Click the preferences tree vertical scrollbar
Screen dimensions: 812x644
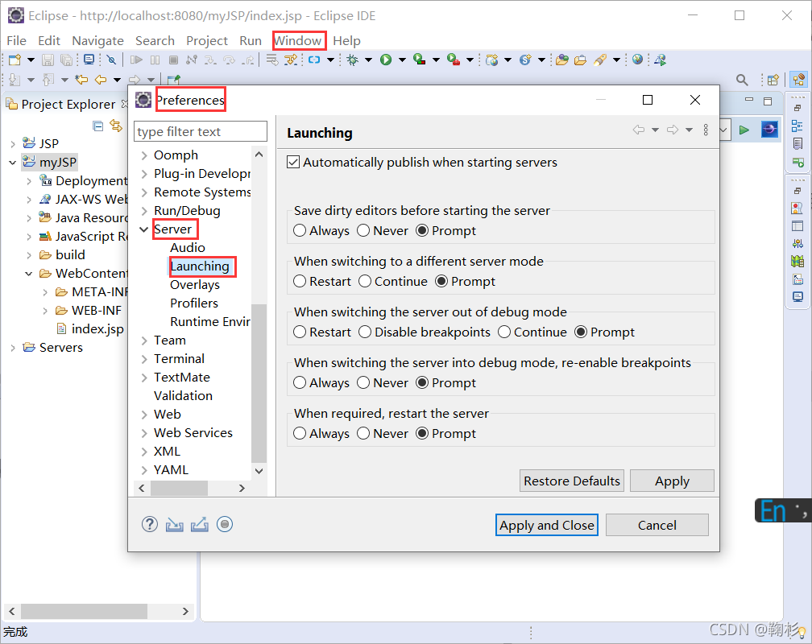pyautogui.click(x=259, y=383)
